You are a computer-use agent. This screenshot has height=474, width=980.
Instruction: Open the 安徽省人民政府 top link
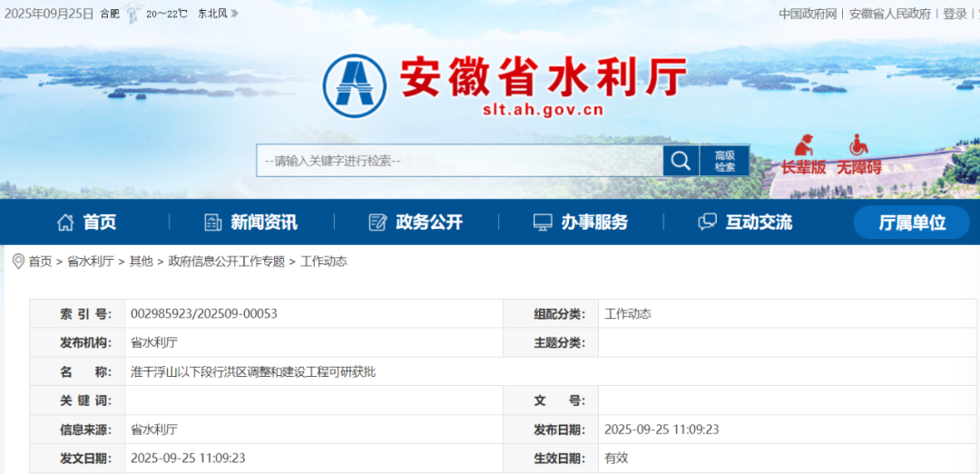[x=889, y=14]
